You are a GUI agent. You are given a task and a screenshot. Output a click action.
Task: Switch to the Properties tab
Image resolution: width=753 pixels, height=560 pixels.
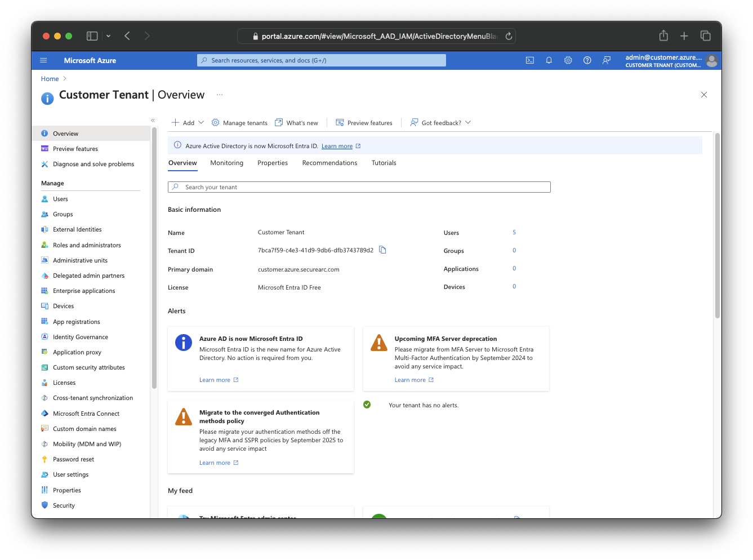click(273, 163)
